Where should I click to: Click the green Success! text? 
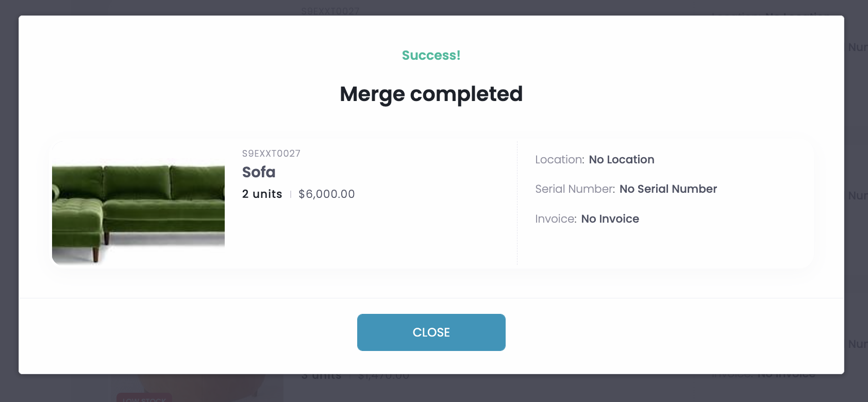(x=431, y=55)
